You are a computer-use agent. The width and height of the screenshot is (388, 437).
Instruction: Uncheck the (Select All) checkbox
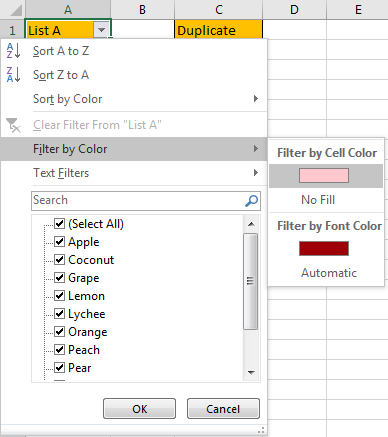point(59,223)
